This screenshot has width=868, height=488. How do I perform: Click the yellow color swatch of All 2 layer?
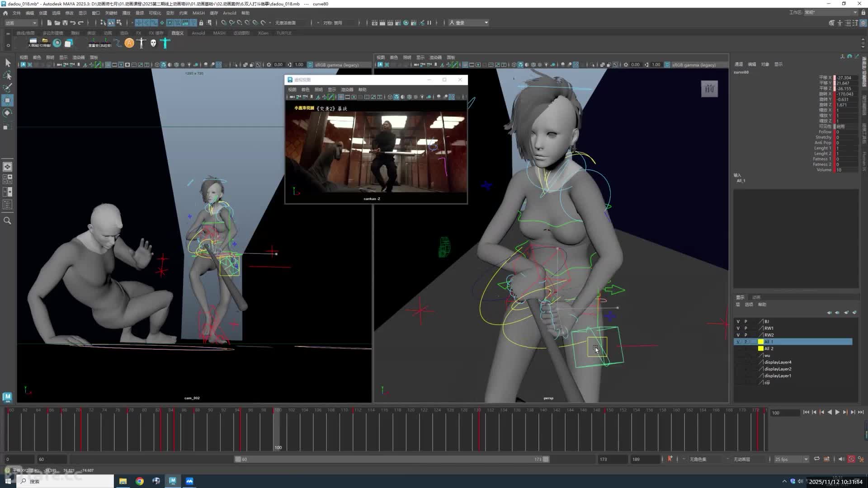[x=760, y=349]
